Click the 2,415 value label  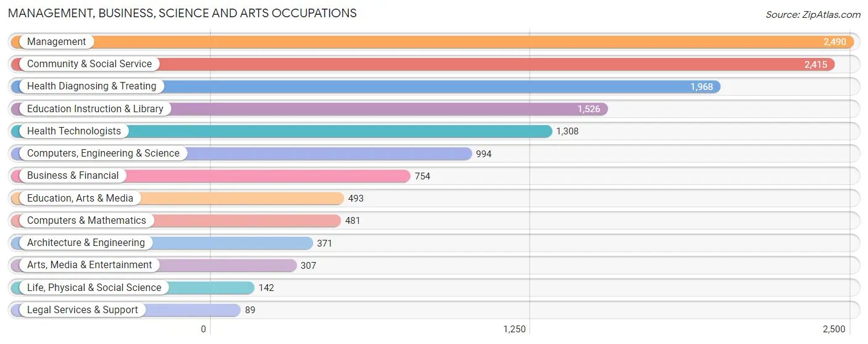[816, 64]
